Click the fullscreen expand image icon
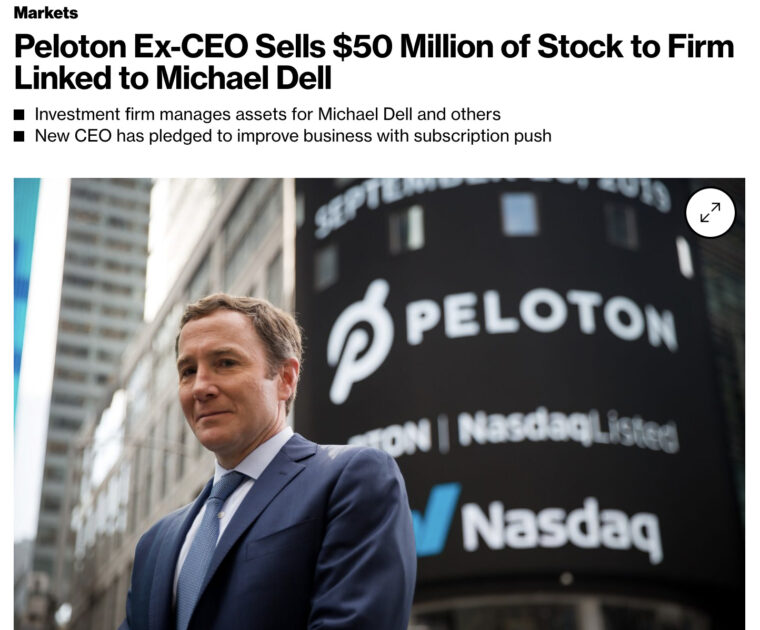The width and height of the screenshot is (760, 630). [710, 213]
